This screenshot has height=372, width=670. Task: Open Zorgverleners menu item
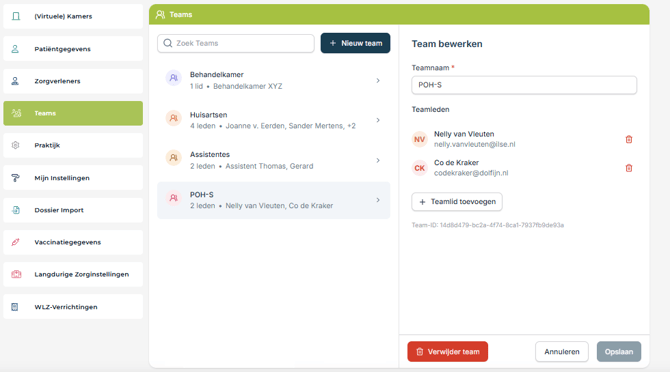click(73, 81)
